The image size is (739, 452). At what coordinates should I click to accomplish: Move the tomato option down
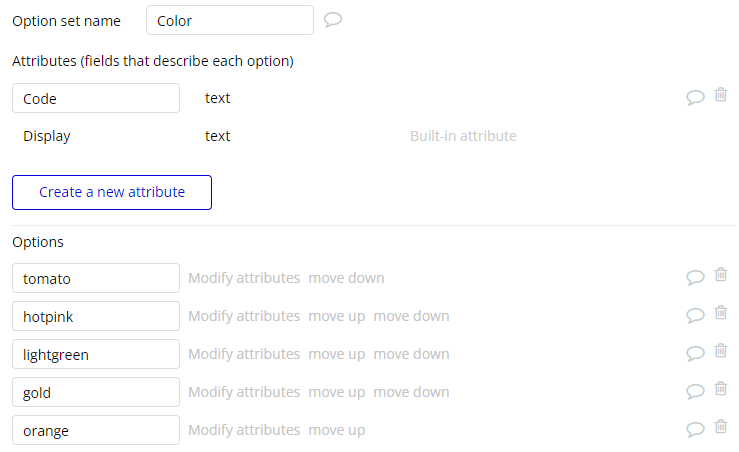click(346, 278)
